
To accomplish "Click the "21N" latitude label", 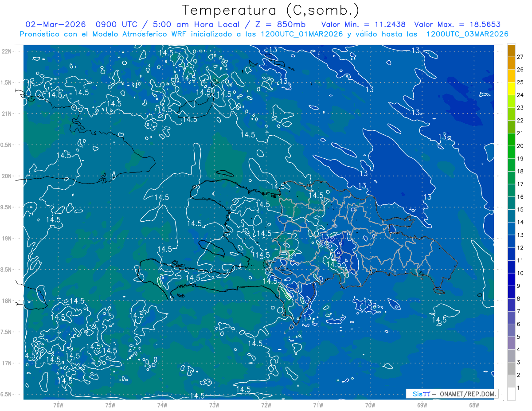I will (x=7, y=114).
